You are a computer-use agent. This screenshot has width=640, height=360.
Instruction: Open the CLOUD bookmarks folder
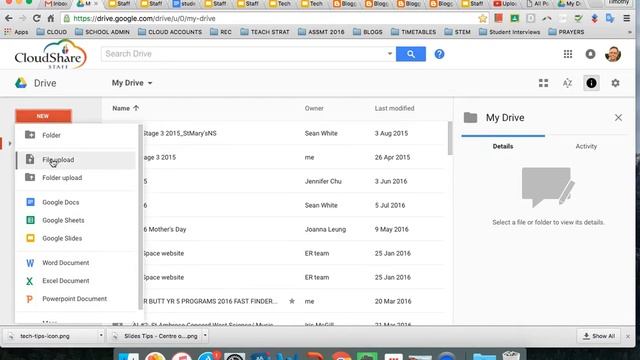(x=51, y=32)
